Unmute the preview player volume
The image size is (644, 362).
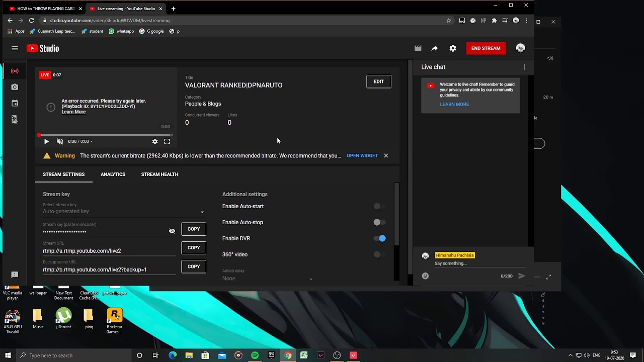click(60, 141)
